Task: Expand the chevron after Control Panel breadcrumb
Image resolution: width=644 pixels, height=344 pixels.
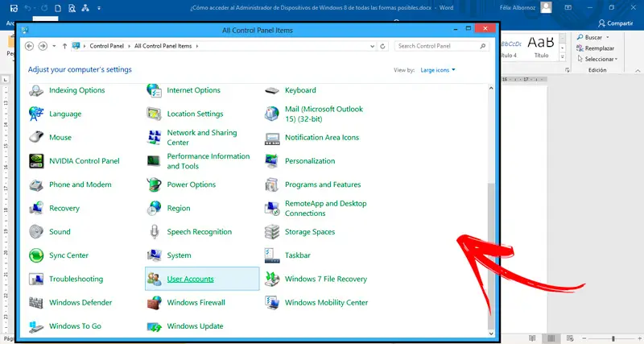Action: click(130, 46)
